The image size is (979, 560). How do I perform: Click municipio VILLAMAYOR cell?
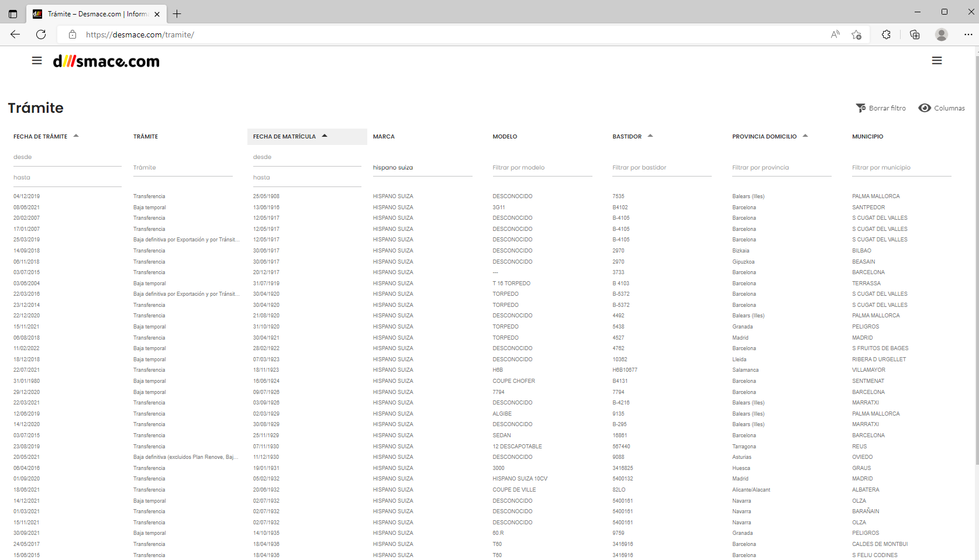coord(868,370)
